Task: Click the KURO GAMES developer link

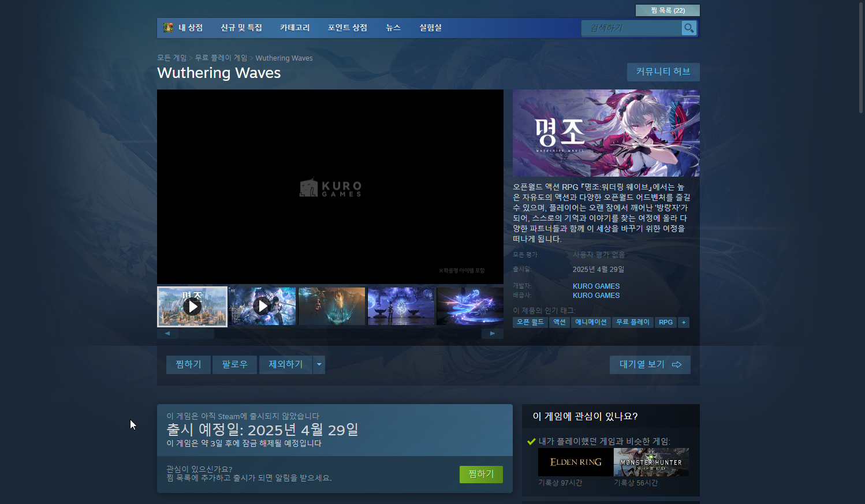Action: tap(596, 286)
